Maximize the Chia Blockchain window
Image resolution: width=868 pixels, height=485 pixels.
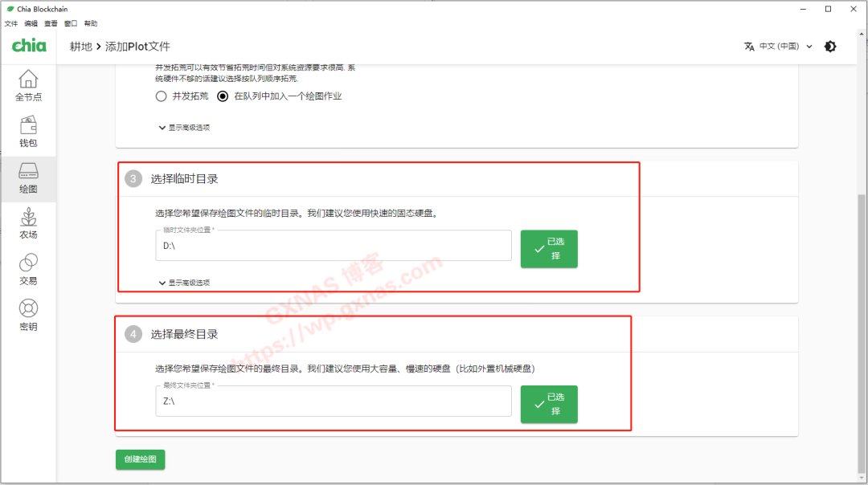[x=828, y=9]
